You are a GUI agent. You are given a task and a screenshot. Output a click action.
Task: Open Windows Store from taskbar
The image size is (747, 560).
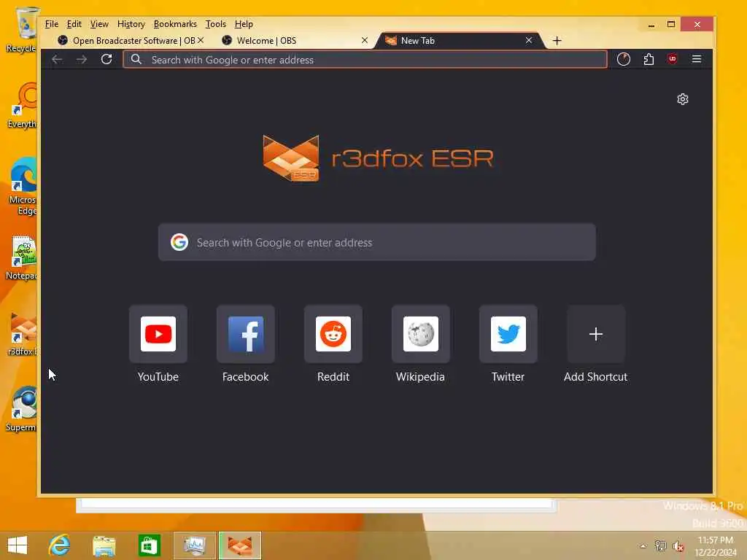[149, 545]
